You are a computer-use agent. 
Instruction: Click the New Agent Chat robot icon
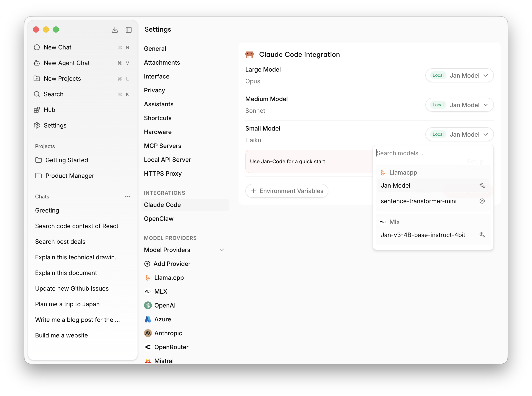pyautogui.click(x=37, y=63)
